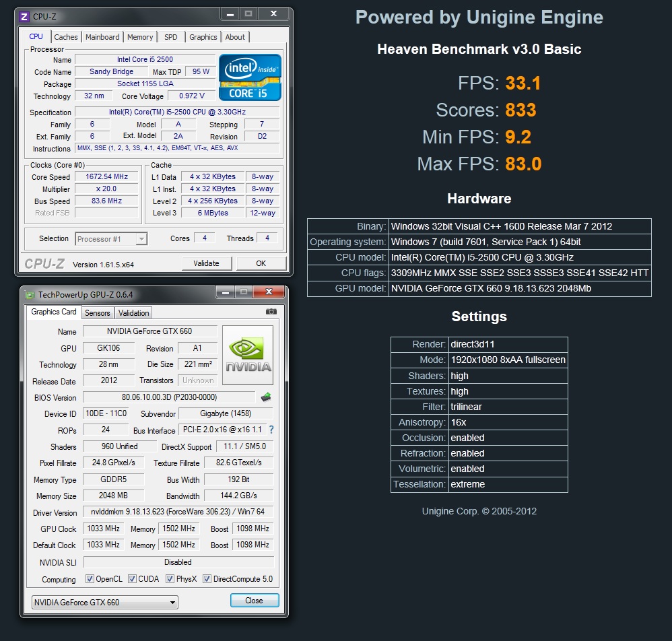Click the NVIDIA SLI Disabled field

click(178, 562)
